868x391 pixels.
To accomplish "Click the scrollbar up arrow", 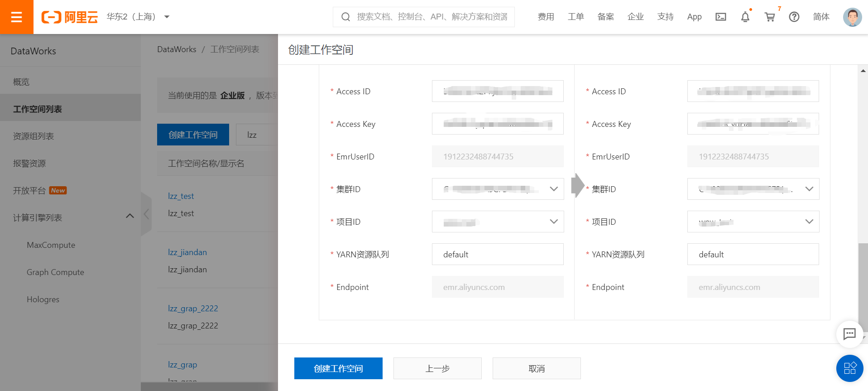I will point(863,71).
